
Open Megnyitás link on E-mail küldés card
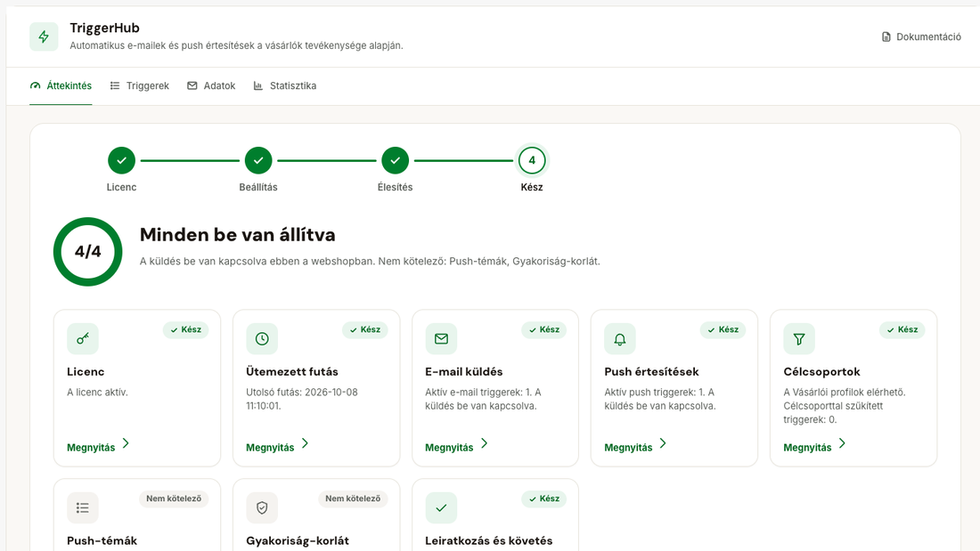(x=456, y=446)
